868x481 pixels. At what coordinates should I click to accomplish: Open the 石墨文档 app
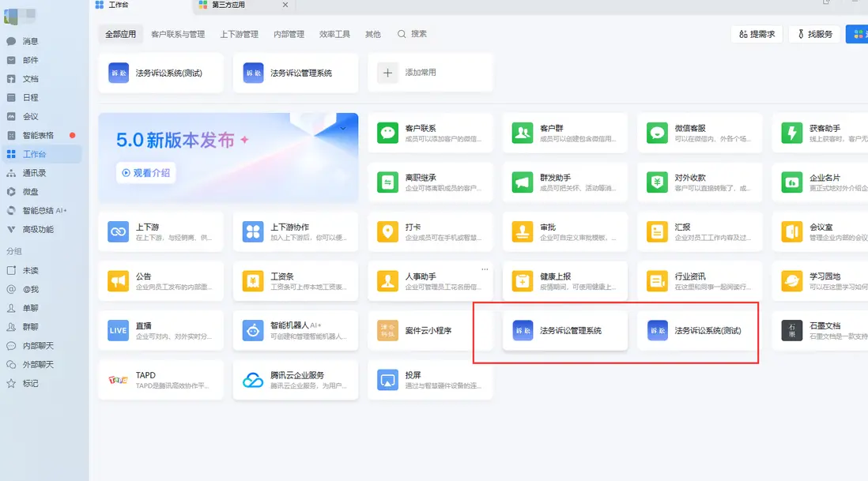coord(820,331)
